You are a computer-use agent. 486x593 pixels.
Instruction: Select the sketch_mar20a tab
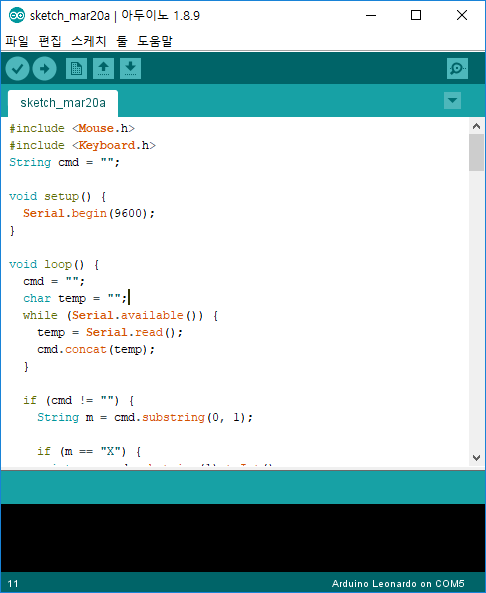click(x=63, y=103)
